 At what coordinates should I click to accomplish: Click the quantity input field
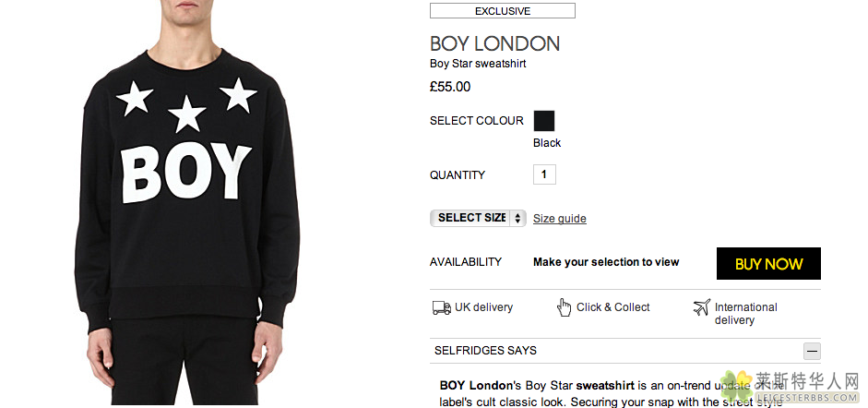tap(544, 174)
